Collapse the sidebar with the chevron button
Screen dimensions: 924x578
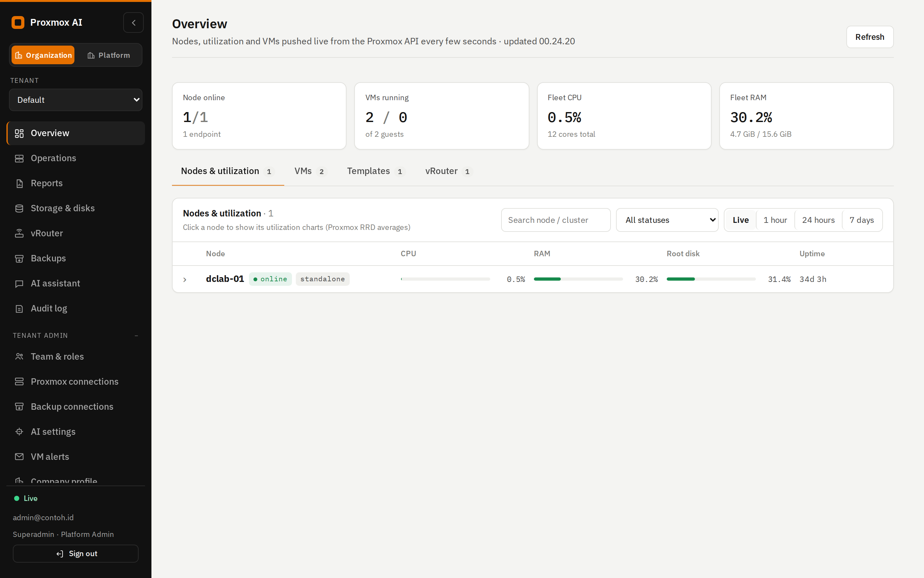[x=133, y=22]
